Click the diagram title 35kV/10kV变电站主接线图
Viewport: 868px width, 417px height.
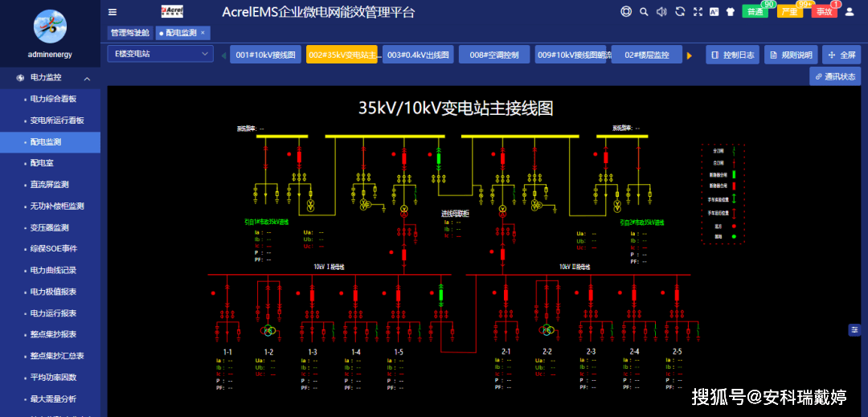point(456,108)
